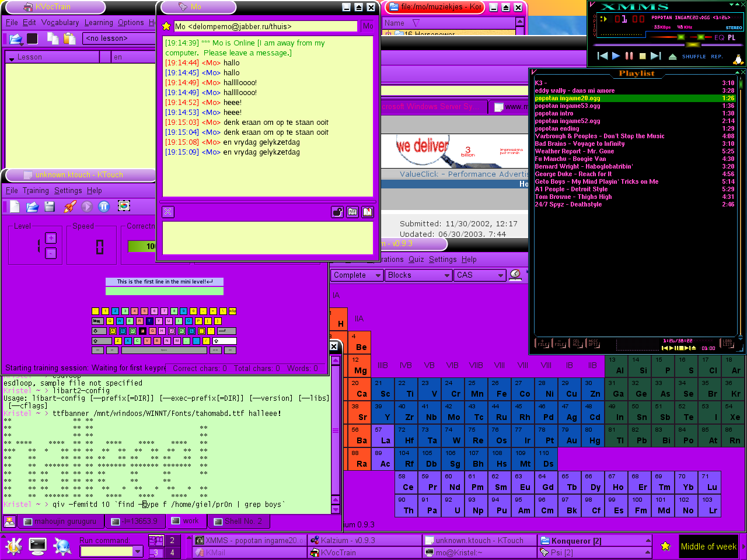Click XMMS song position seek bar knob
The height and width of the screenshot is (560, 747).
coord(693,45)
